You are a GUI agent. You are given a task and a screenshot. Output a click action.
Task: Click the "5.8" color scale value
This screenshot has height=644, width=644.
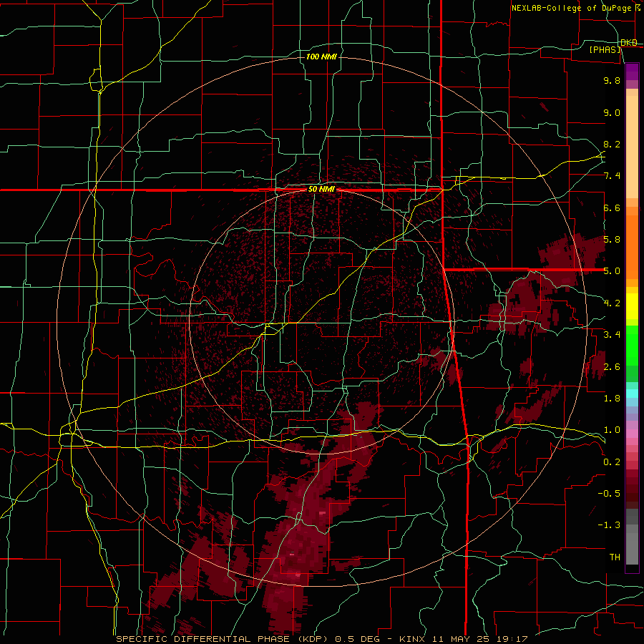point(612,240)
